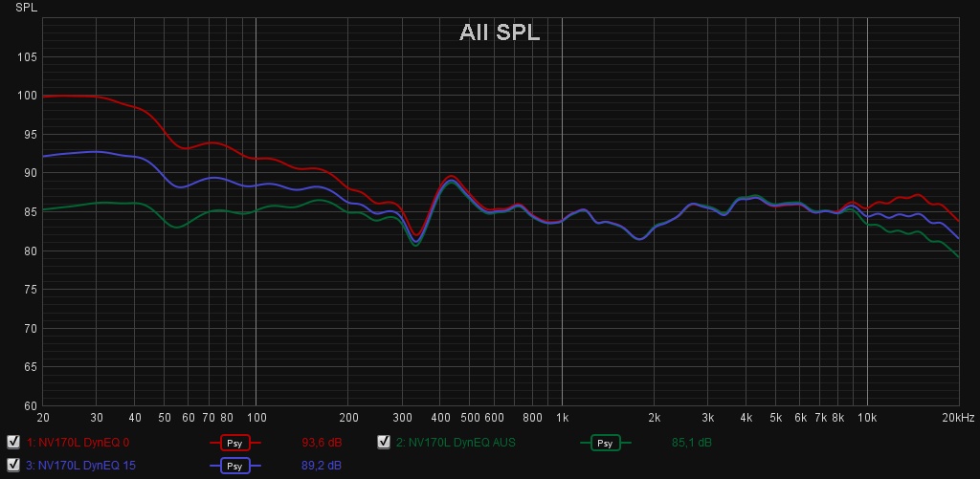
Task: Select the red '1: NV170L DynEQ 0' legend label
Action: click(78, 443)
